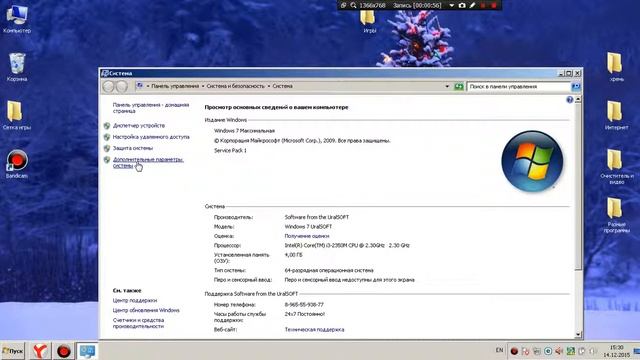Image resolution: width=640 pixels, height=360 pixels.
Task: Click the scrollbar down arrow in System window
Action: (x=578, y=334)
